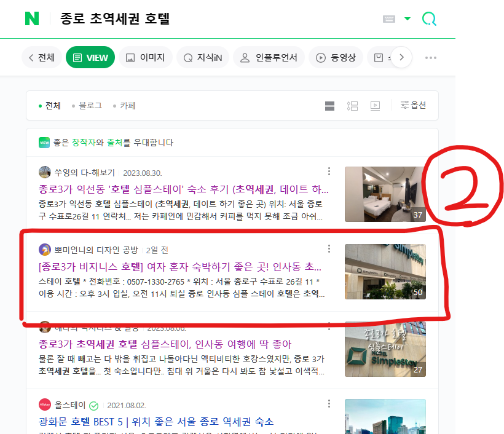Open the 인플루언서 tab
Screen dimensions: 504x434
(x=269, y=58)
